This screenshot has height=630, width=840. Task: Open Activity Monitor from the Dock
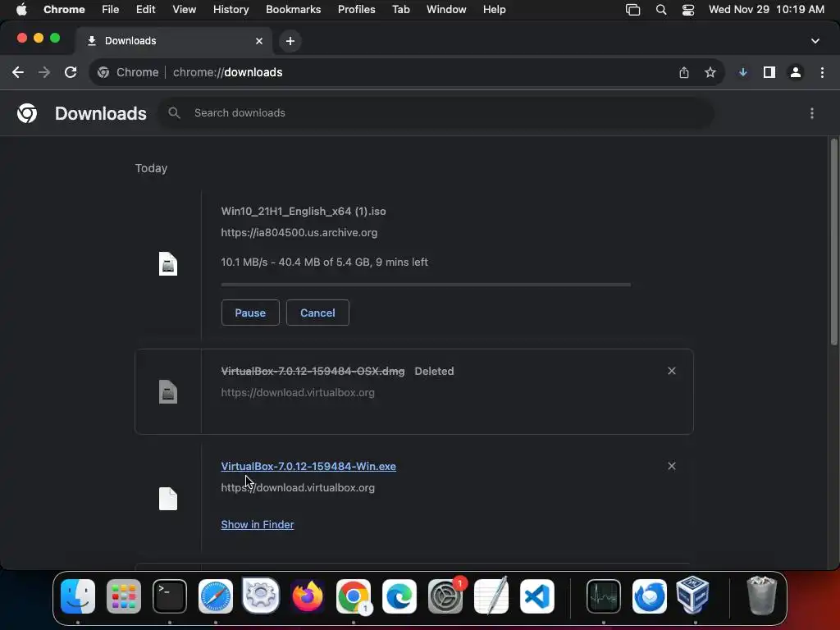click(604, 596)
